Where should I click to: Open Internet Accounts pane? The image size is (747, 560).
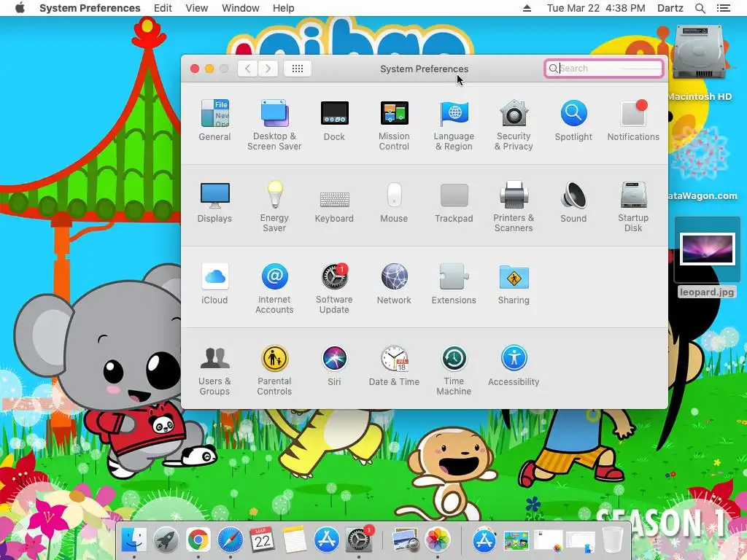pos(274,289)
